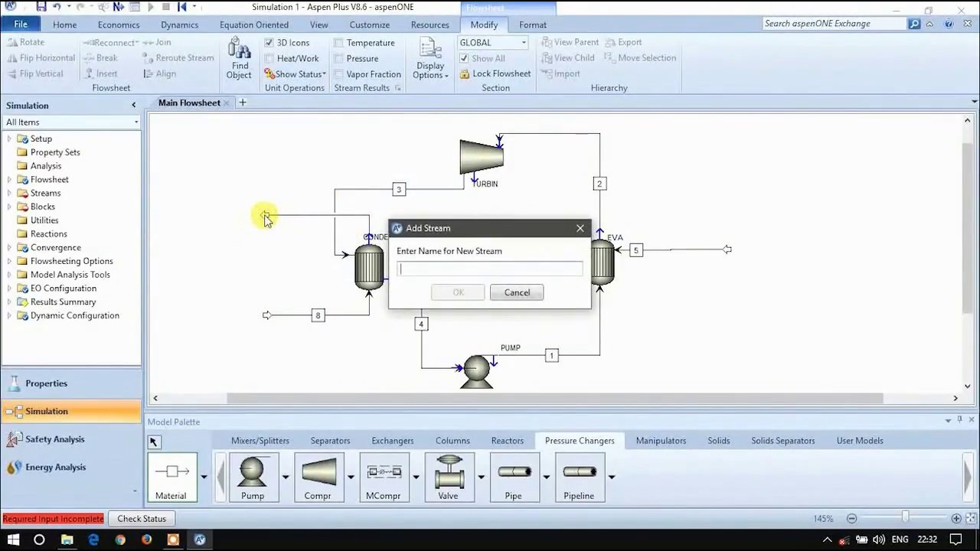Click the Enter Name for New Stream field
The image size is (980, 551).
(490, 269)
